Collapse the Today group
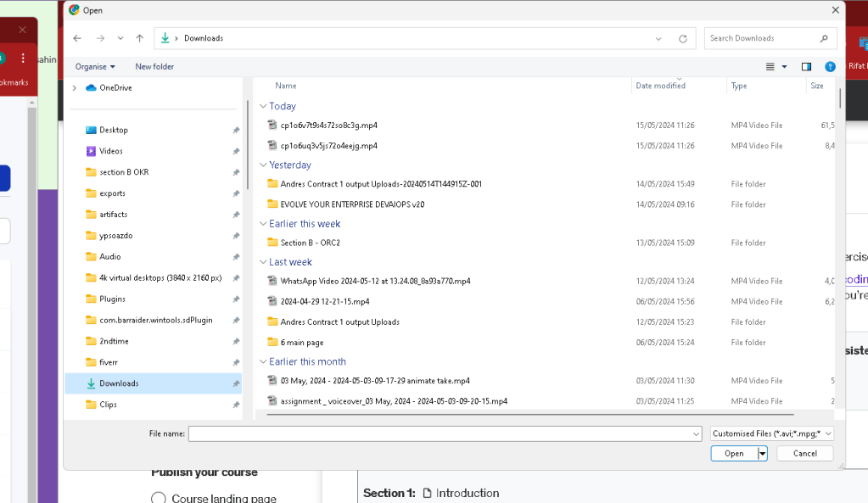The width and height of the screenshot is (868, 503). tap(263, 106)
